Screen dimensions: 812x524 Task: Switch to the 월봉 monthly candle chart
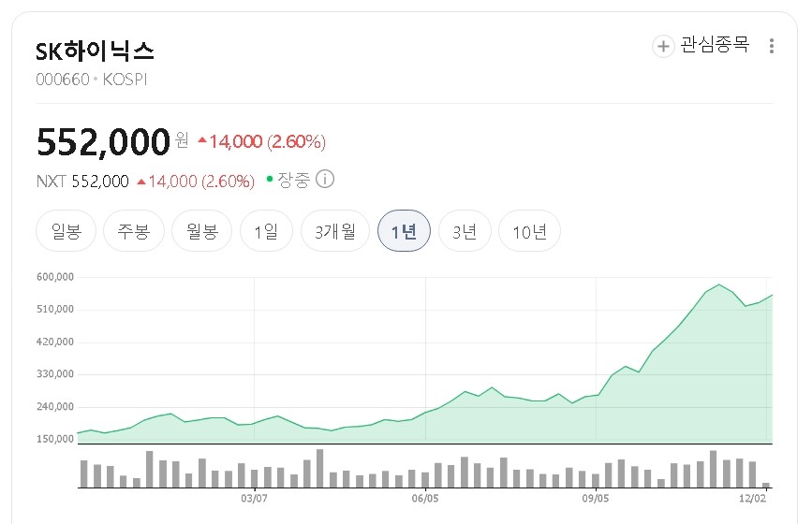(x=201, y=231)
